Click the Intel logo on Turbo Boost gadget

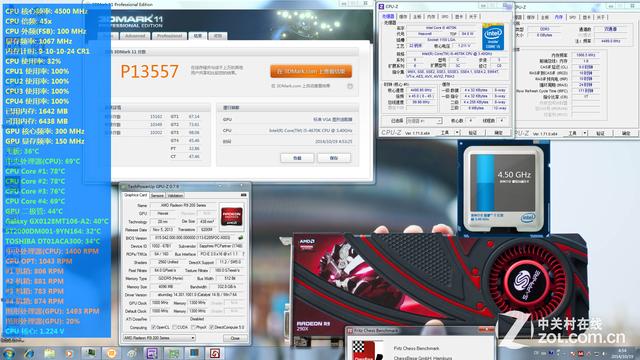click(528, 218)
